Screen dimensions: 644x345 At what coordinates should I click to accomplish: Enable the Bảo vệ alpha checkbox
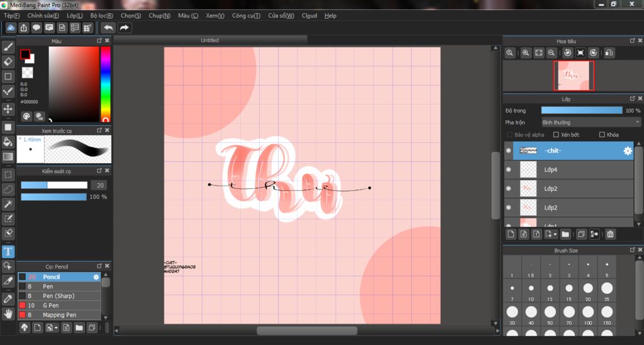pyautogui.click(x=509, y=135)
